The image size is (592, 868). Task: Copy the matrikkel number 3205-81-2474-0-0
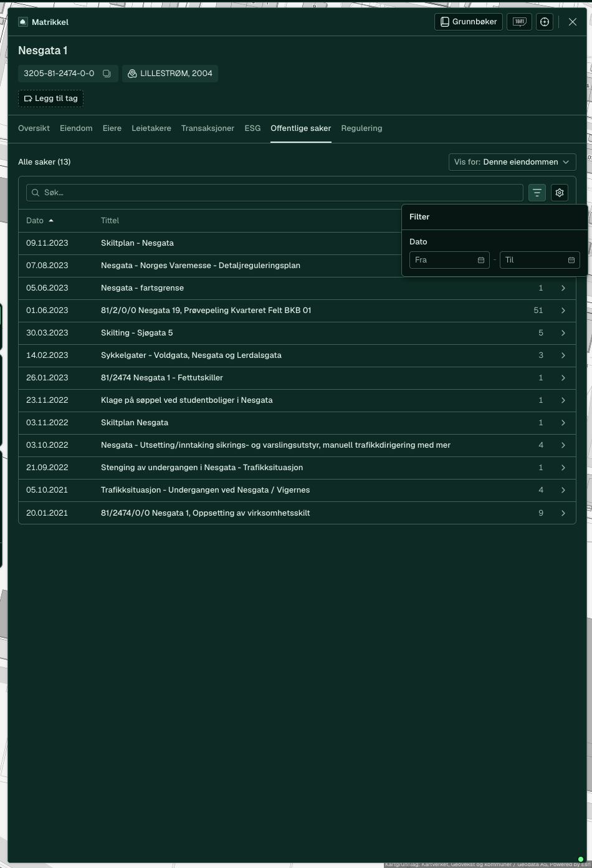[107, 74]
